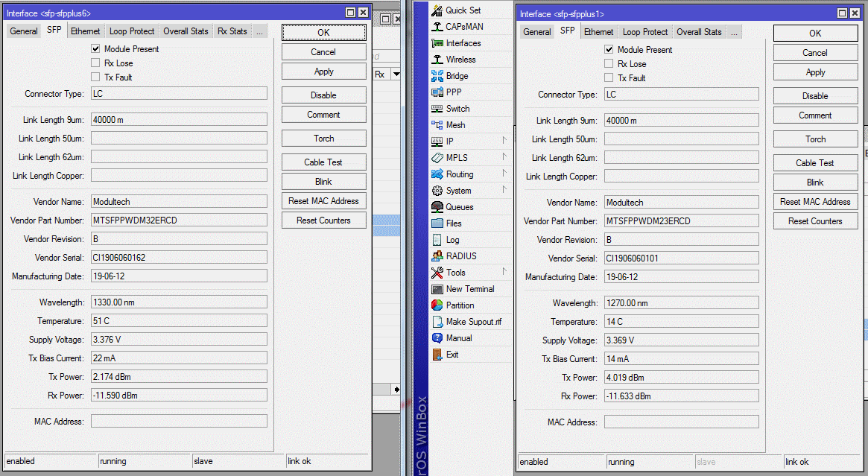
Task: Expand the IP submenu arrow
Action: [504, 141]
